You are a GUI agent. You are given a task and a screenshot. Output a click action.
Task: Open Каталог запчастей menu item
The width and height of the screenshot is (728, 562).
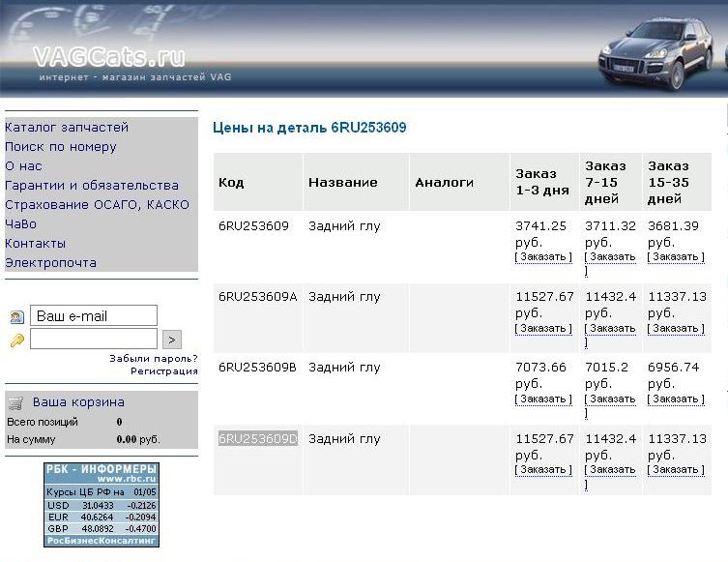click(67, 128)
